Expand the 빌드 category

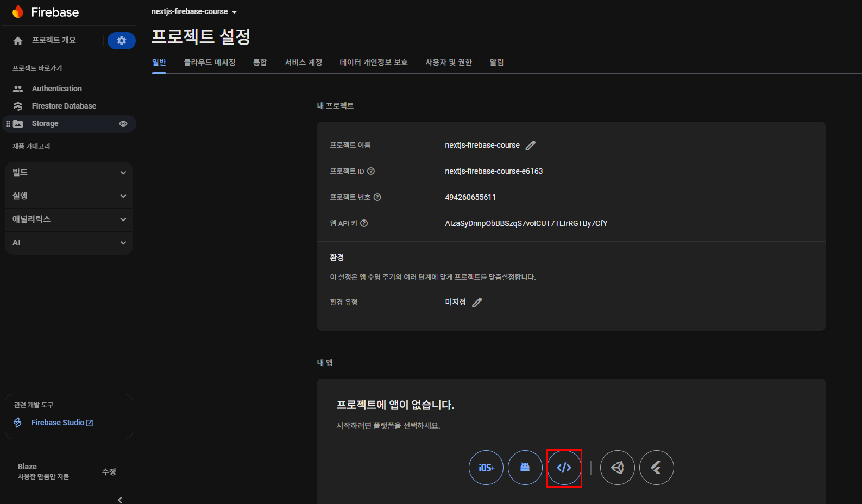(69, 173)
